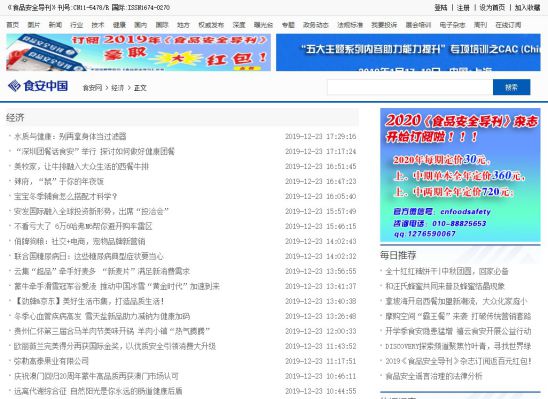548x399 pixels.
Task: Open the 专题 navigation item
Action: click(x=288, y=25)
